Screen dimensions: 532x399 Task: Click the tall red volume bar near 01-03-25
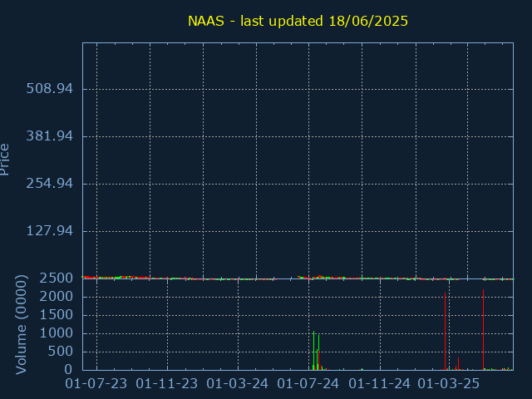(446, 331)
